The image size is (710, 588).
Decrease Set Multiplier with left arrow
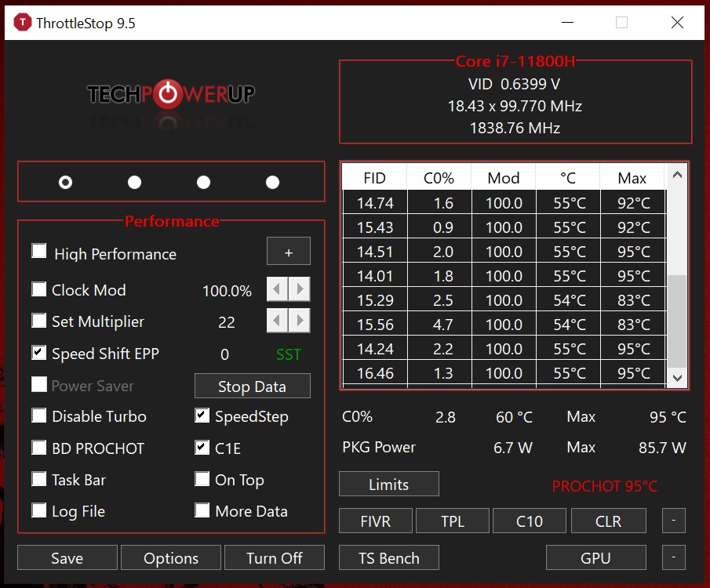coord(277,321)
